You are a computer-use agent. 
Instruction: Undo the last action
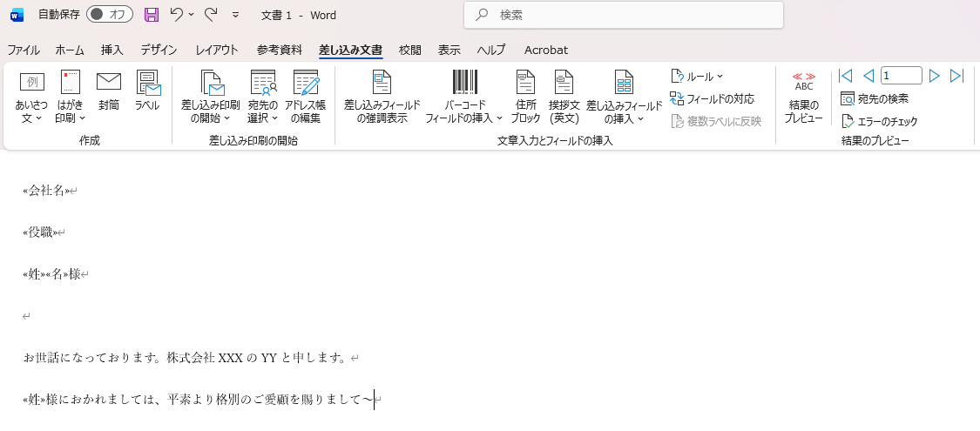click(x=177, y=14)
